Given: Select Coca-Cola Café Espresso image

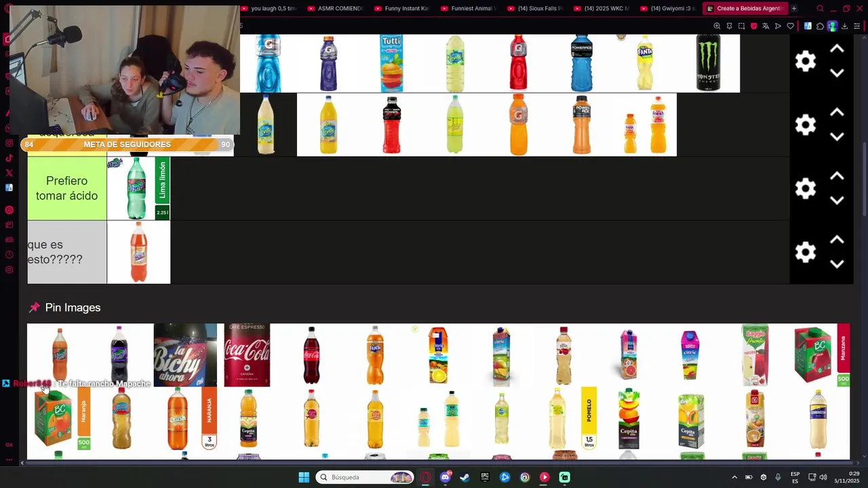Looking at the screenshot, I should point(247,355).
